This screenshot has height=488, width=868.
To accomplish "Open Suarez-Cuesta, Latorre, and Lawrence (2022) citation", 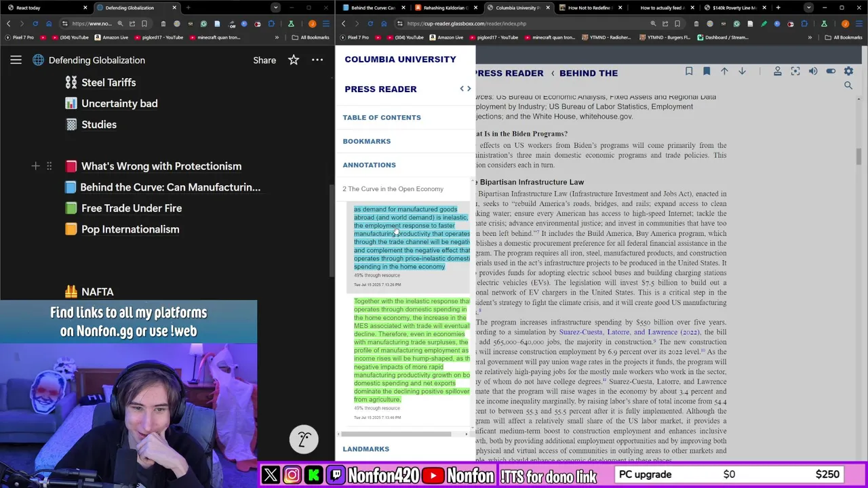I will coord(629,332).
